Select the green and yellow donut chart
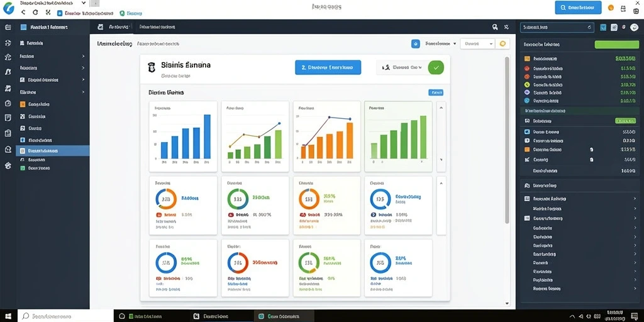This screenshot has height=322, width=644. [x=309, y=262]
